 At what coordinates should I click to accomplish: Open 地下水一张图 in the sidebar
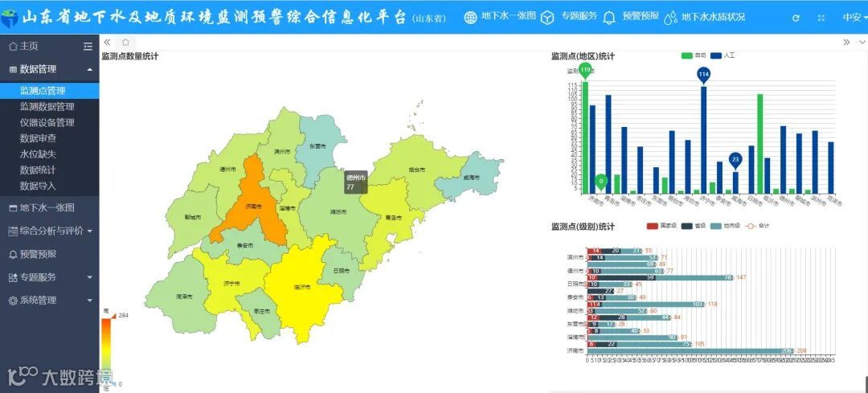(49, 208)
